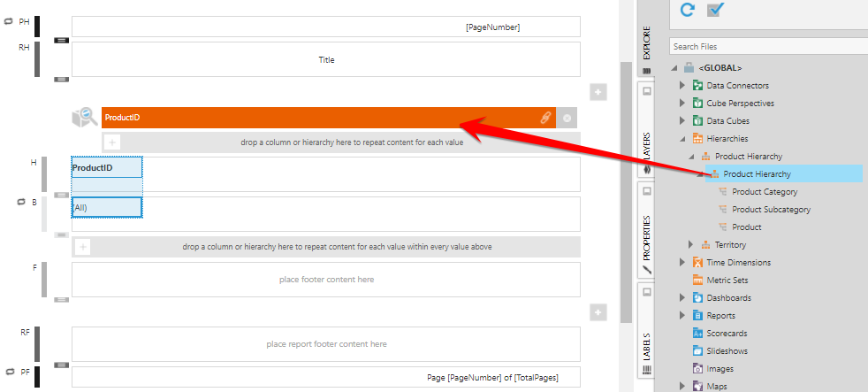The image size is (868, 392).
Task: Expand the Territory hierarchy
Action: pos(691,245)
